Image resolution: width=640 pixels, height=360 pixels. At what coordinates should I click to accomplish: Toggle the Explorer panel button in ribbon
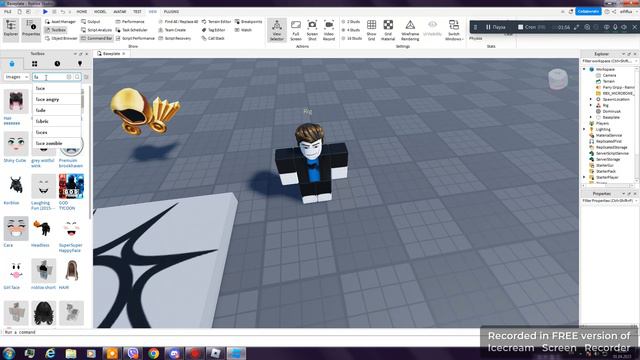11,29
